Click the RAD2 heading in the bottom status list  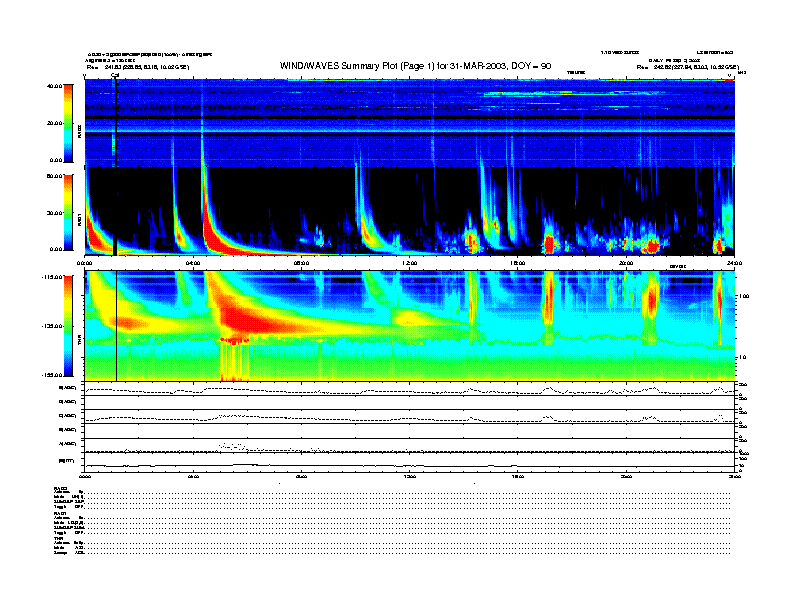(61, 488)
